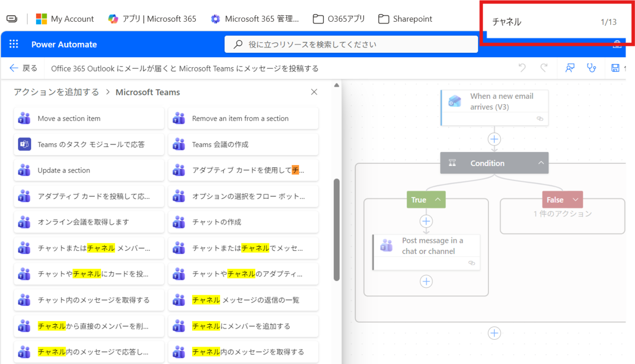This screenshot has width=635, height=364.
Task: Click Teams icon beside アダプティブ カードを投稿して応
Action: point(24,196)
